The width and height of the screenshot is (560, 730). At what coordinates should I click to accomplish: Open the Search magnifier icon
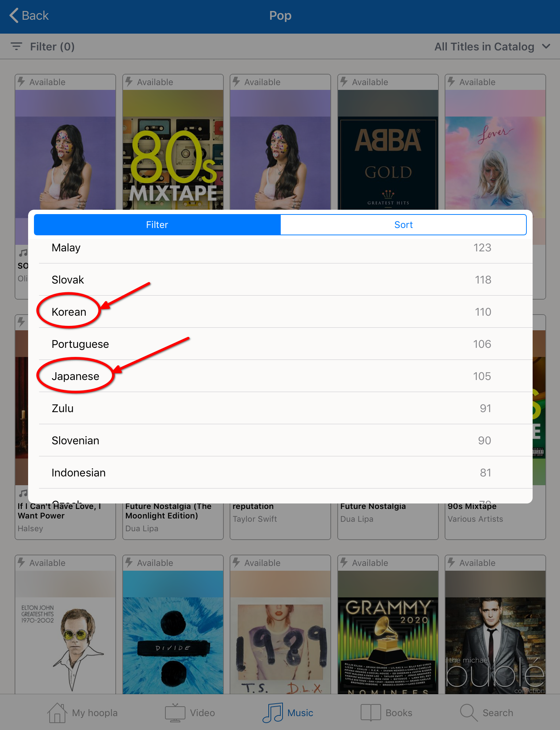(x=468, y=712)
